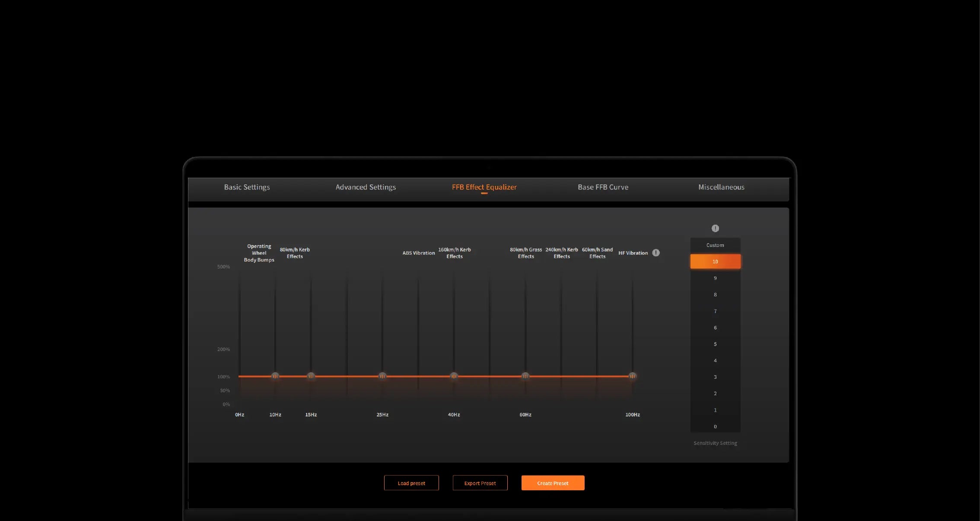Select sensitivity level 9
The width and height of the screenshot is (980, 521).
(x=715, y=278)
